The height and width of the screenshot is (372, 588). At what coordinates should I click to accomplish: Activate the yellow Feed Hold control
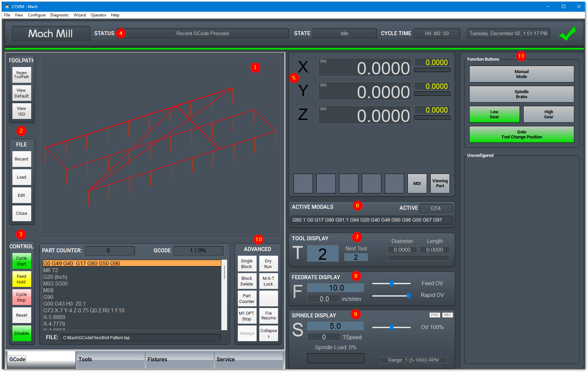[x=21, y=279]
